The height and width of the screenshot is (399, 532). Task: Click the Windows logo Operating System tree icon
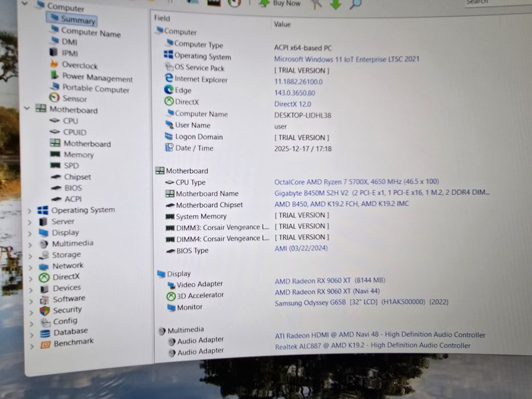43,210
